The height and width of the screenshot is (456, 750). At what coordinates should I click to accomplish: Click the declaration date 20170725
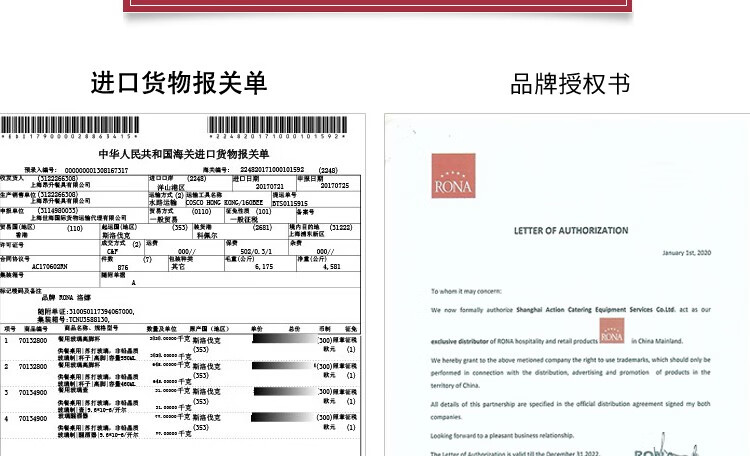pyautogui.click(x=334, y=185)
